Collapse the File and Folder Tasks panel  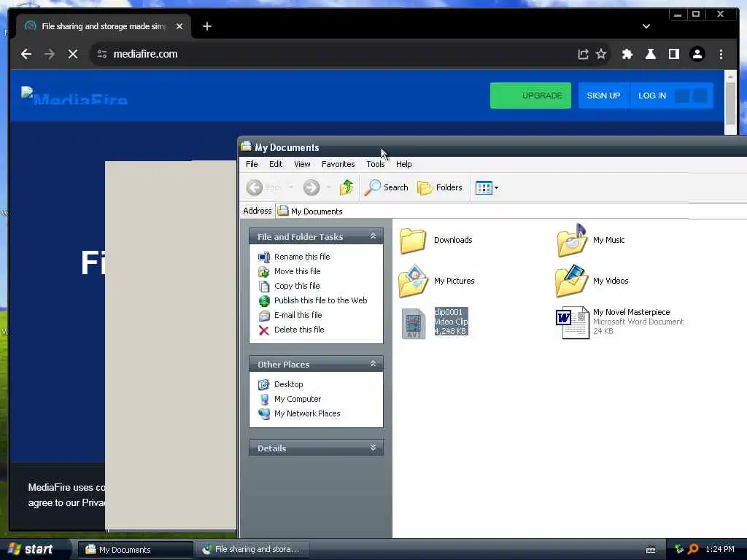[x=373, y=236]
